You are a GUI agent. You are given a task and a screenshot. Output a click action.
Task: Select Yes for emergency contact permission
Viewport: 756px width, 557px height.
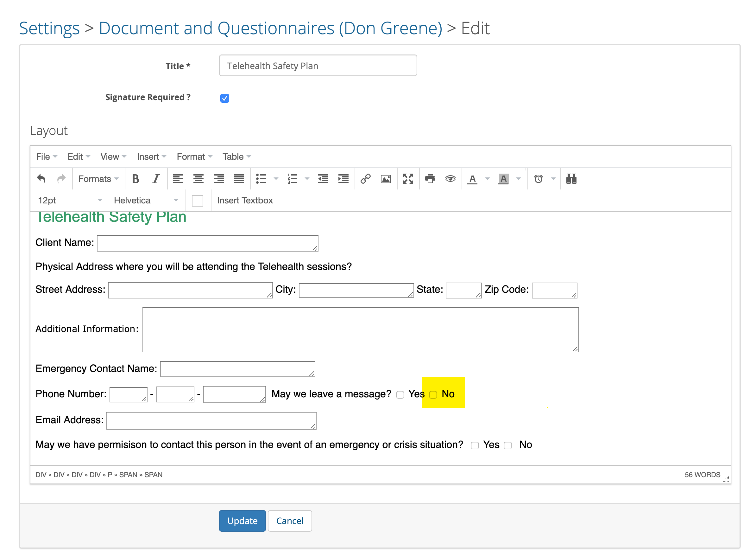click(475, 445)
